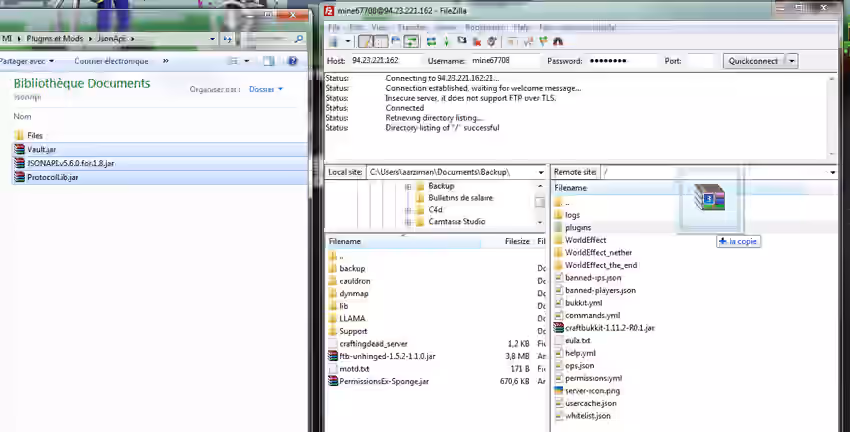
Task: Open the Site Manager dropdown arrow
Action: click(x=347, y=42)
